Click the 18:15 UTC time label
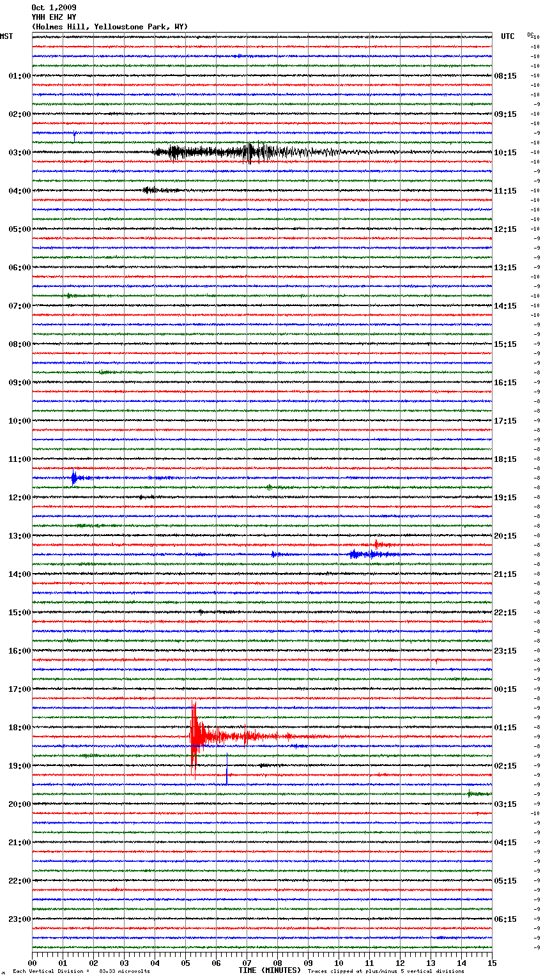 505,459
